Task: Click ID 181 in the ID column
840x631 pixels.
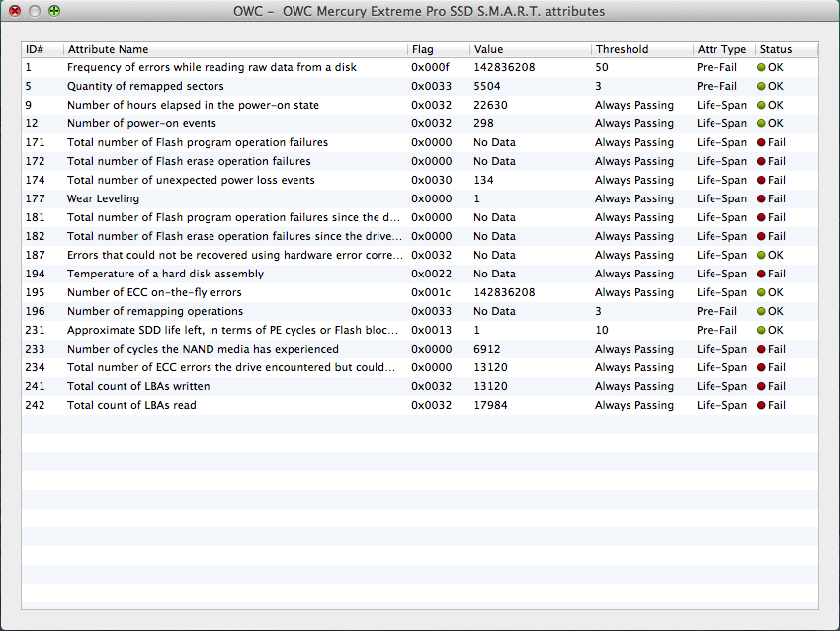Action: coord(35,217)
